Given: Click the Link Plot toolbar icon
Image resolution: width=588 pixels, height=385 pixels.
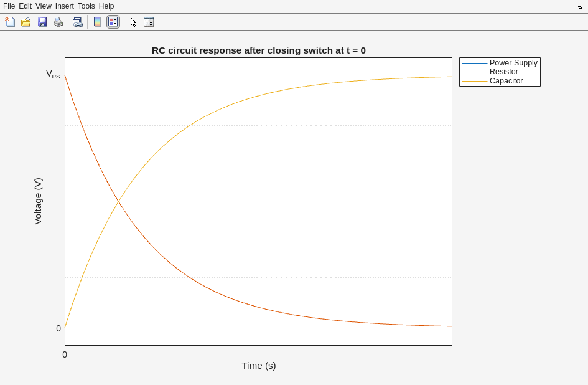Looking at the screenshot, I should 77,22.
